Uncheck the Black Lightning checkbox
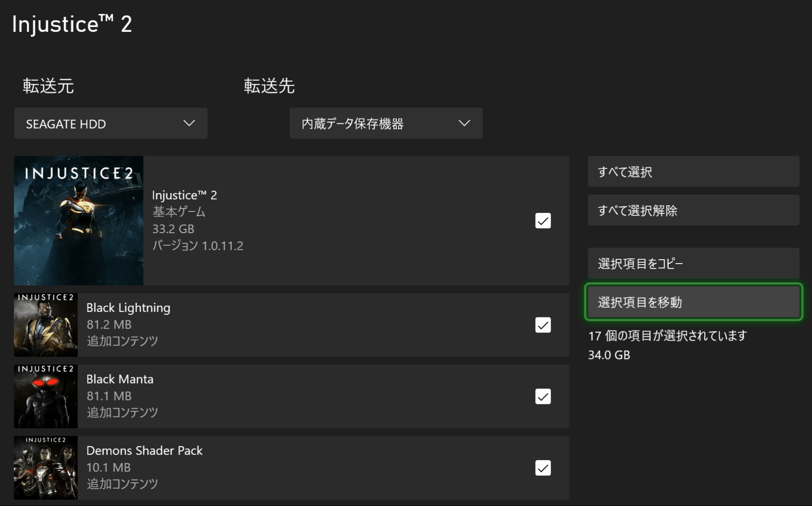Image resolution: width=812 pixels, height=506 pixels. [x=543, y=325]
